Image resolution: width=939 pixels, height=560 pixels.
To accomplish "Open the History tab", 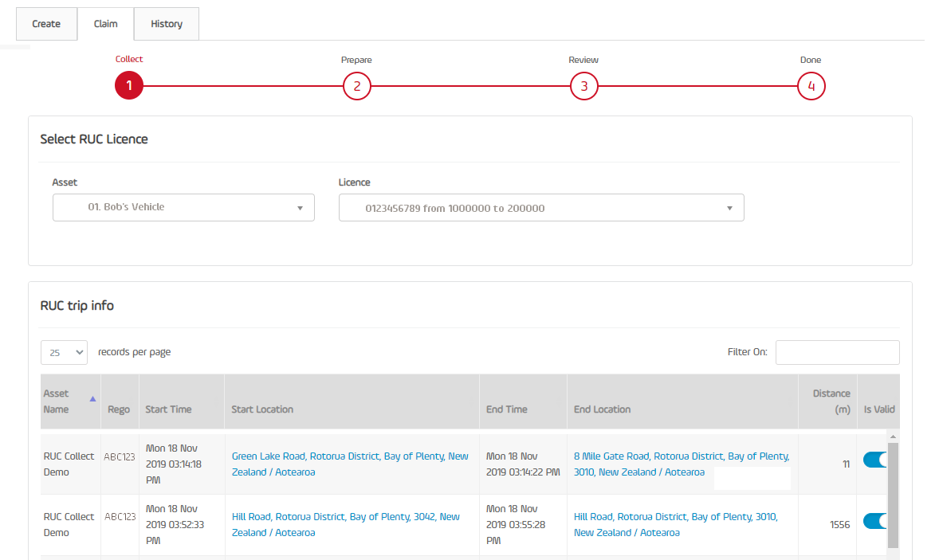I will 167,24.
